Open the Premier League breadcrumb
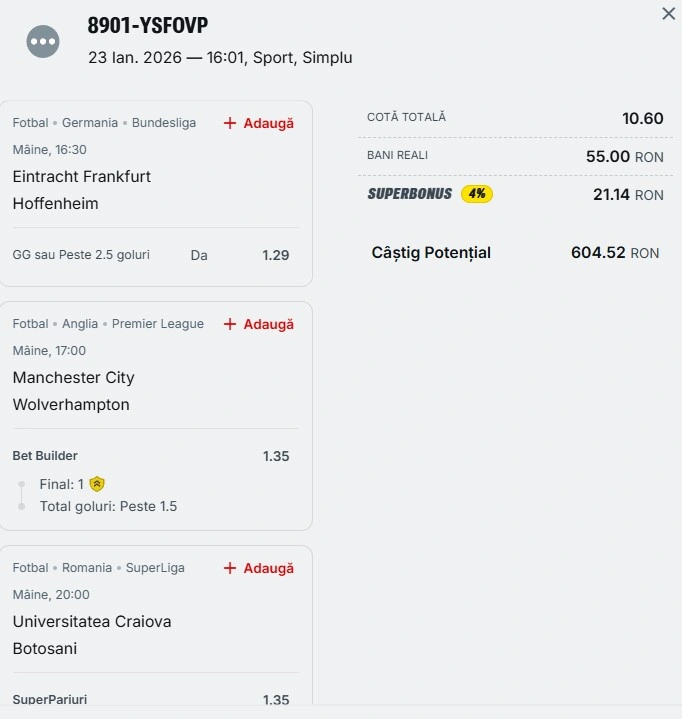The image size is (682, 719). 158,324
